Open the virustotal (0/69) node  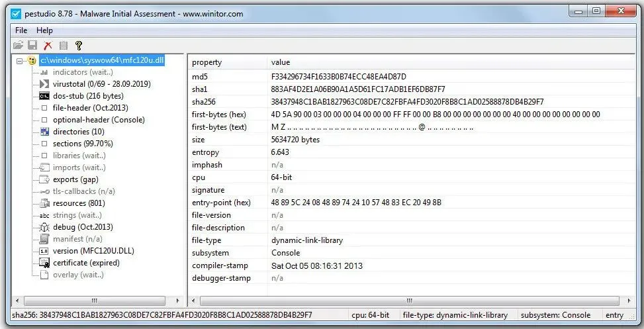[x=101, y=84]
